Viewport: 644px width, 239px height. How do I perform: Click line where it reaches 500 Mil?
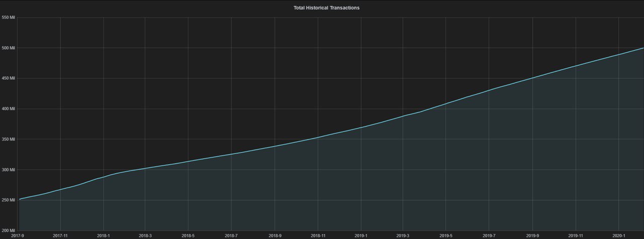[642, 48]
